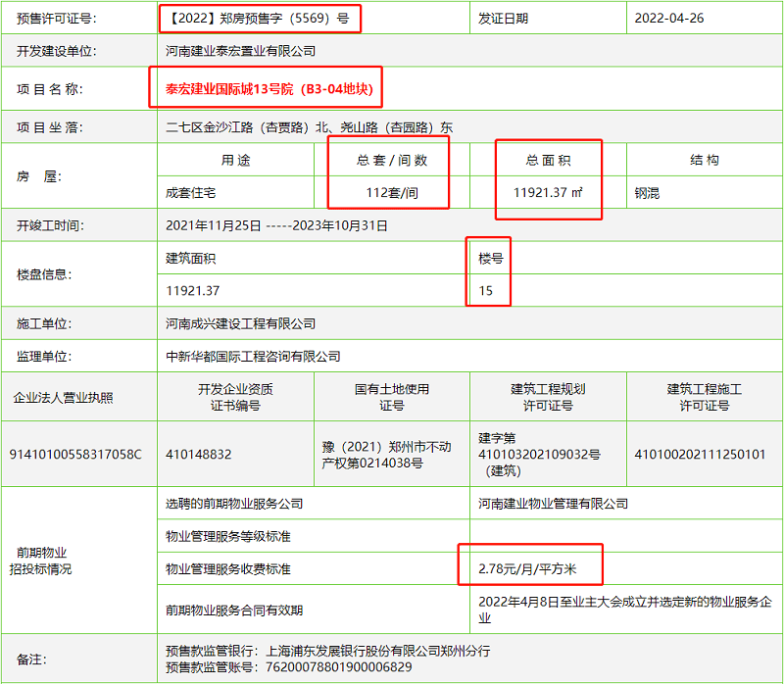Select building number 15 under 楼号

486,292
